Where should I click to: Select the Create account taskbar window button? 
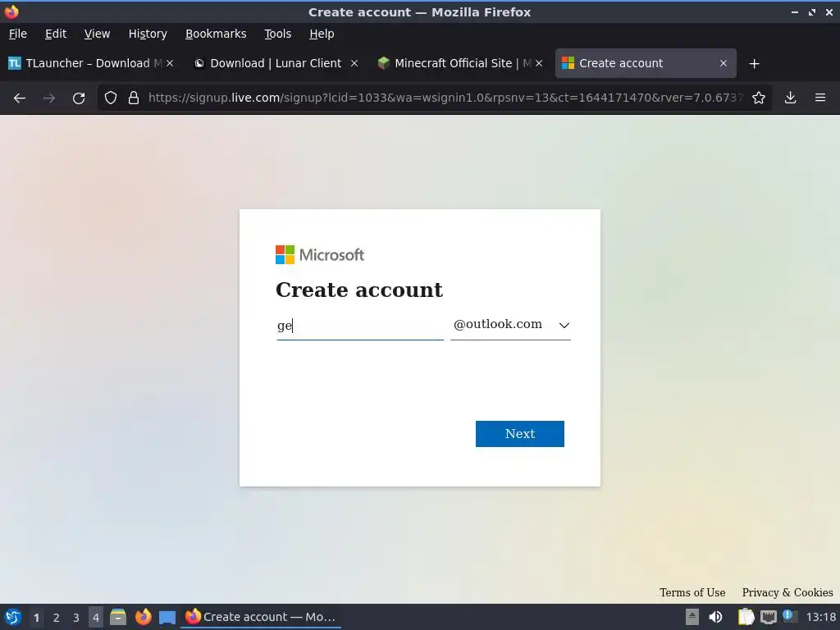[262, 617]
